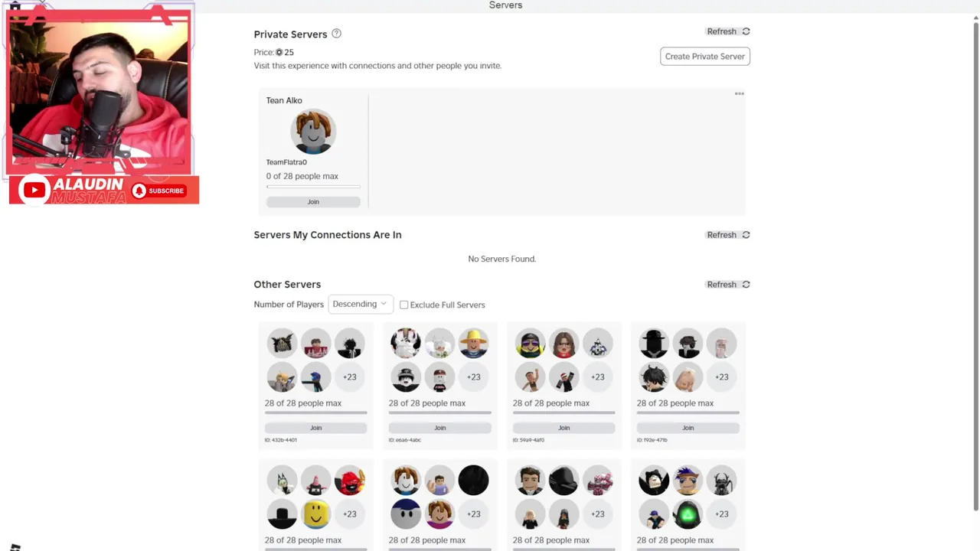The image size is (980, 551).
Task: Open the Descending sort dropdown
Action: tap(360, 304)
